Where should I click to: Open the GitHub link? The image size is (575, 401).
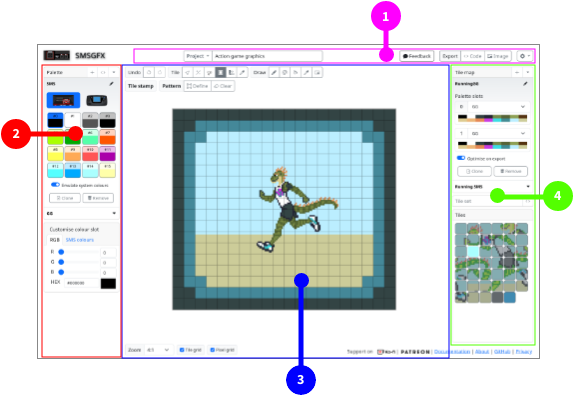[502, 352]
